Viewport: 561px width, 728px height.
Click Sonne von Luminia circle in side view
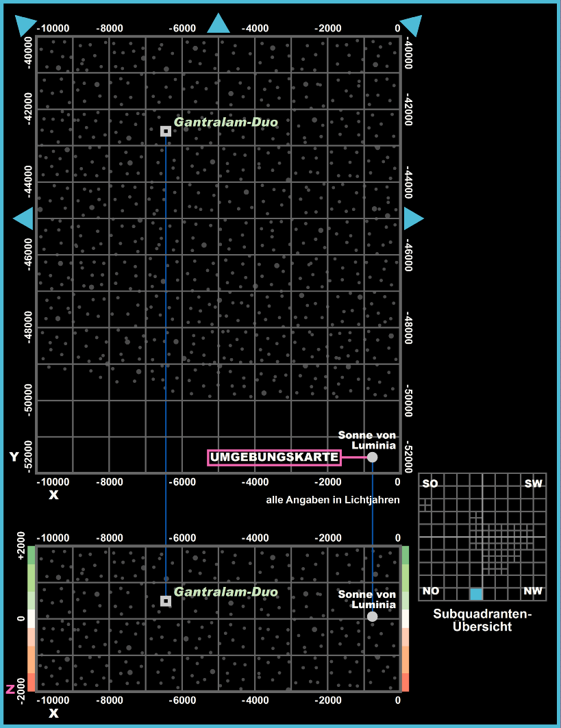pos(372,616)
